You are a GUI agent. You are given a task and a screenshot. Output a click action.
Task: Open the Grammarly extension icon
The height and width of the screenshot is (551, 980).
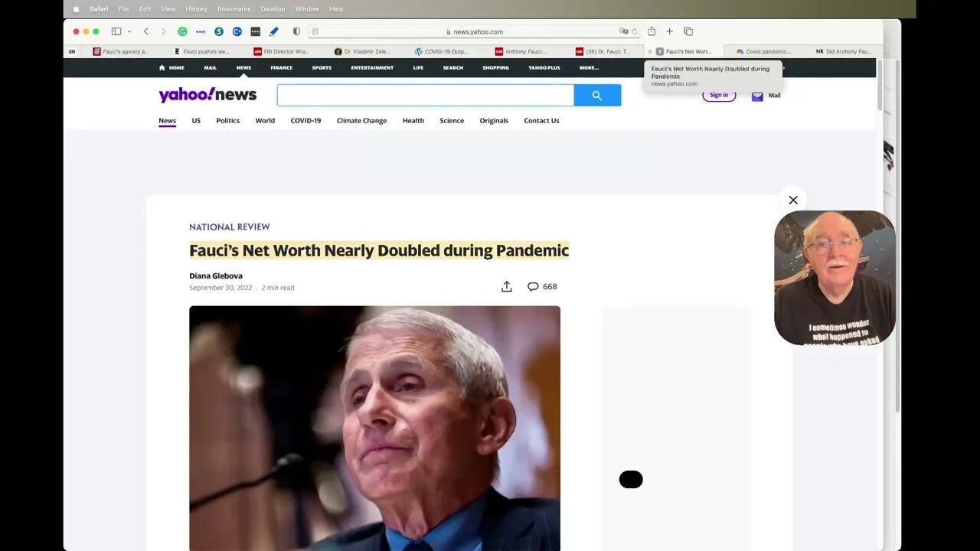182,31
